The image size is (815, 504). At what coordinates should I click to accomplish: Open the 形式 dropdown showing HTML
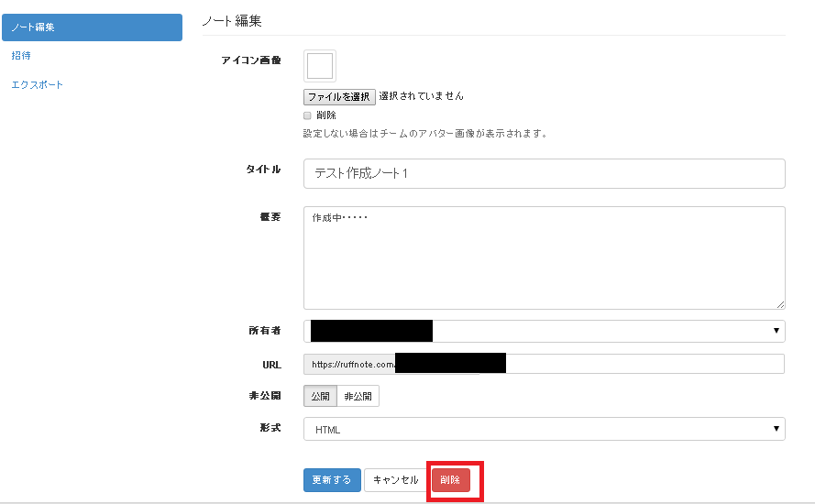pyautogui.click(x=544, y=429)
